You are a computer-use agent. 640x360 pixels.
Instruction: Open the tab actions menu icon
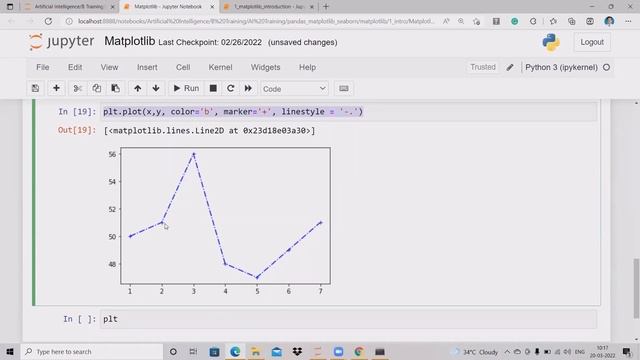point(10,7)
